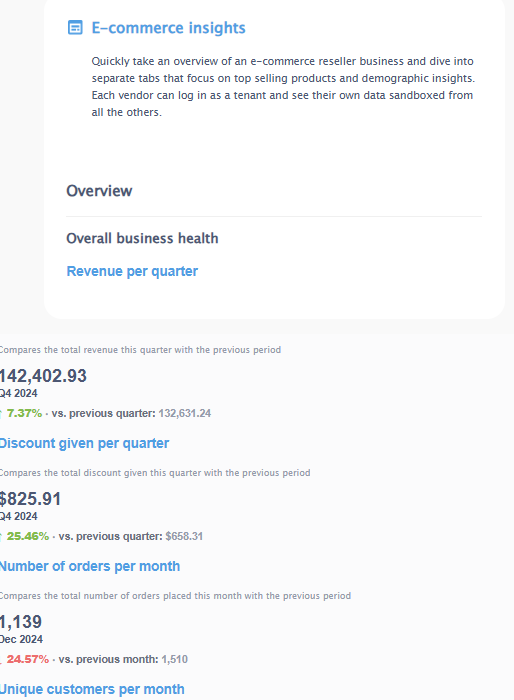Open the Discount given per quarter link
This screenshot has height=700, width=514.
[84, 443]
